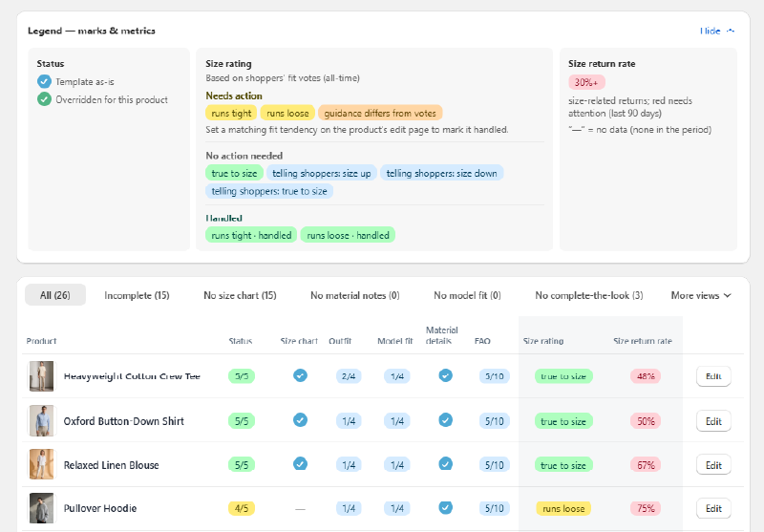This screenshot has width=764, height=532.
Task: Open the Incomplete (15) tab
Action: tap(137, 295)
